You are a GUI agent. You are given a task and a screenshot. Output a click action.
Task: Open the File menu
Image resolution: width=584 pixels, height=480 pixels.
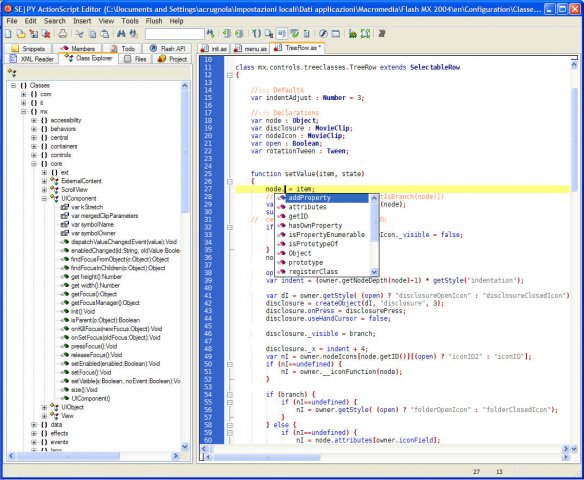pyautogui.click(x=12, y=21)
